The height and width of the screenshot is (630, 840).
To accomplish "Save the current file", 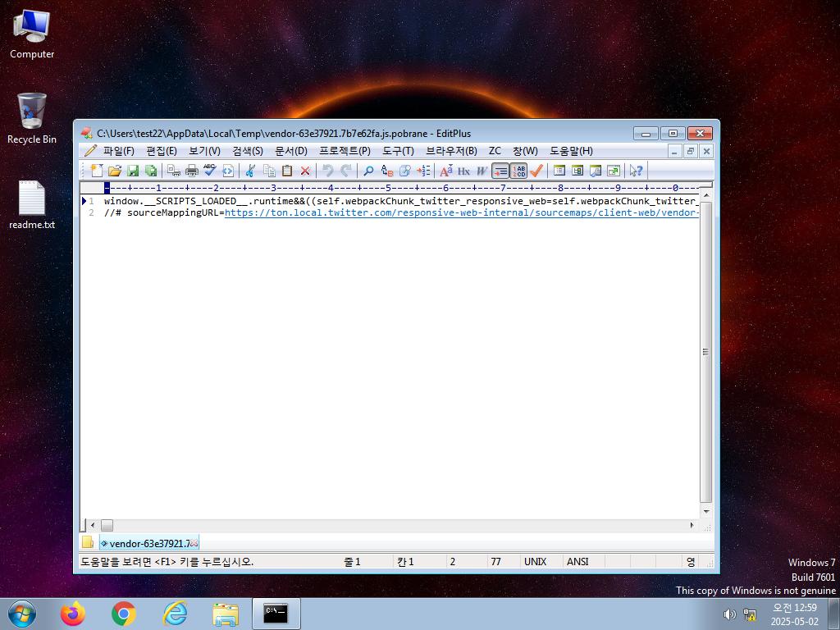I will [x=133, y=171].
